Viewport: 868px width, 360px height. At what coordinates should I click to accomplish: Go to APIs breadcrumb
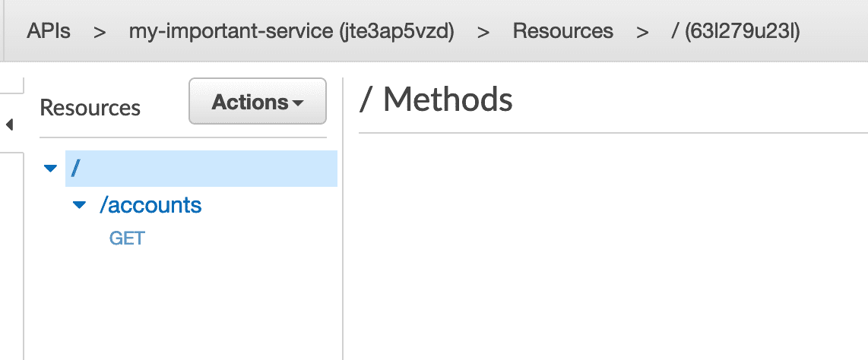click(x=49, y=31)
